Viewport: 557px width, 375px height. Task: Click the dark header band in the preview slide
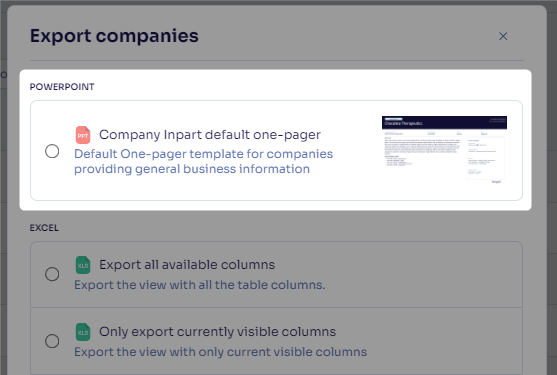coord(444,123)
